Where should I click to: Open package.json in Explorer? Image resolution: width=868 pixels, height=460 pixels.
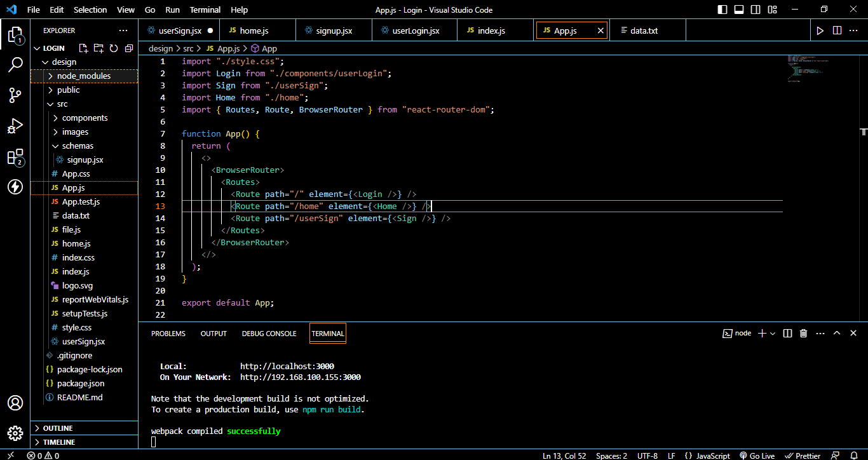(85, 383)
